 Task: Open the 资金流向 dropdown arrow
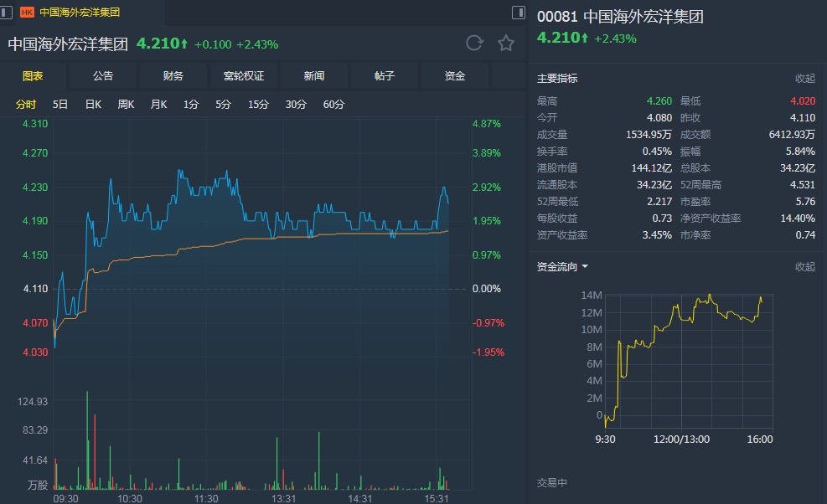tap(585, 267)
